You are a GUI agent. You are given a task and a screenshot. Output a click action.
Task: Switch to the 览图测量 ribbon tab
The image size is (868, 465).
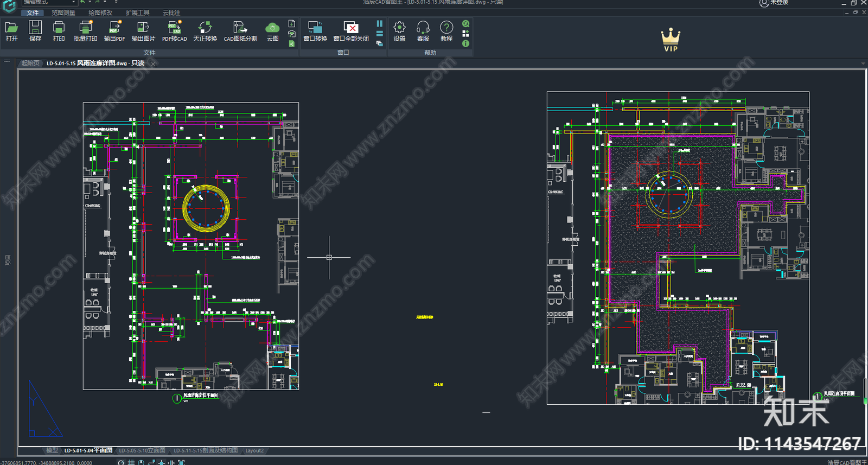coord(63,12)
